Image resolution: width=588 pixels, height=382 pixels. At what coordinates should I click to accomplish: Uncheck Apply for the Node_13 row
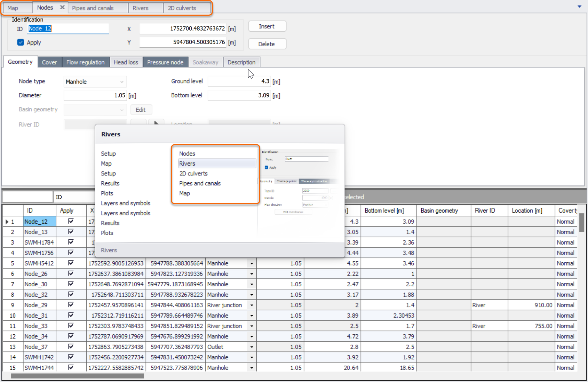71,232
